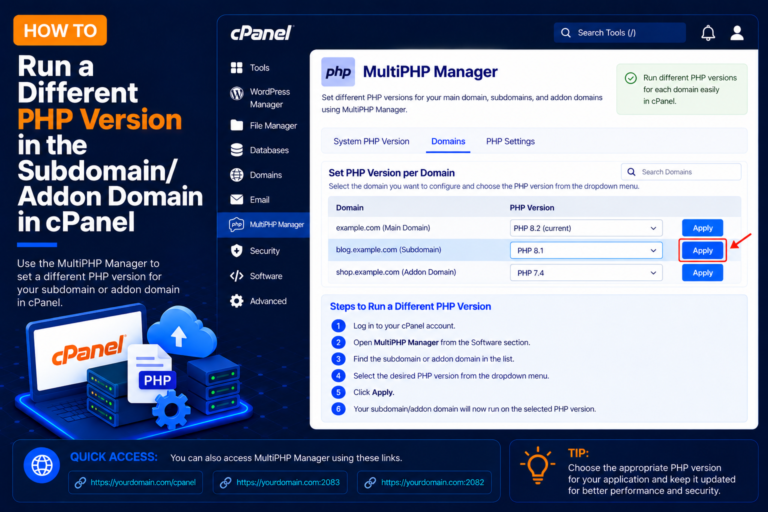768x512 pixels.
Task: Open the Databases icon in sidebar
Action: click(237, 150)
